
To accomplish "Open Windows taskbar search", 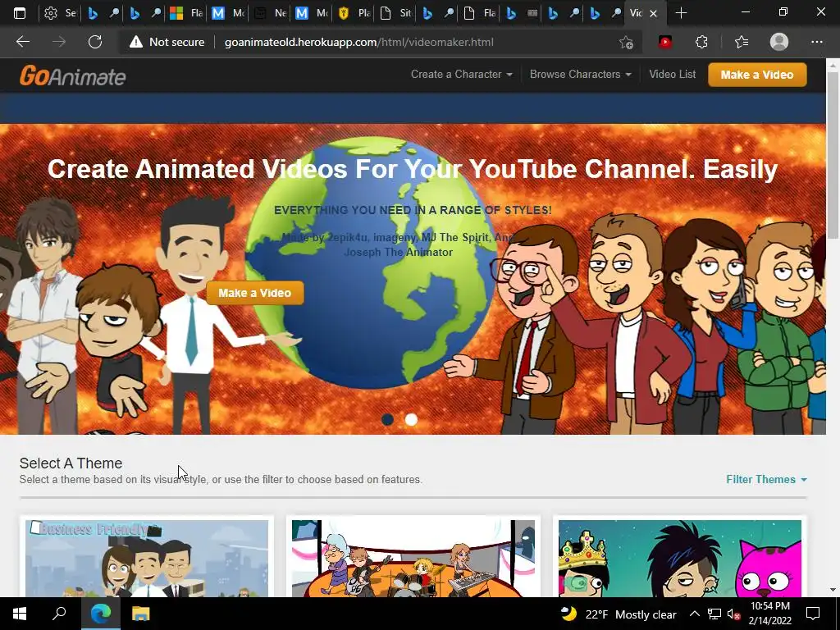I will coord(59,614).
